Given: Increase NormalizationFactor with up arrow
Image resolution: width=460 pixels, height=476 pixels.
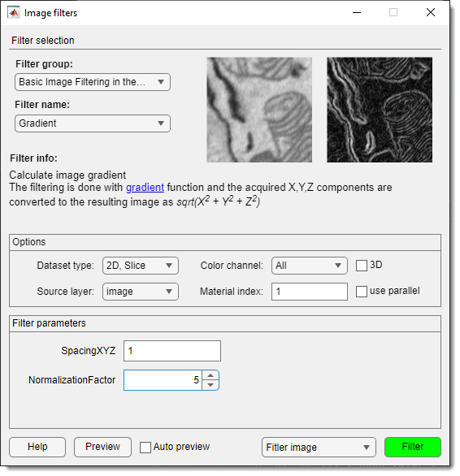Looking at the screenshot, I should (210, 375).
